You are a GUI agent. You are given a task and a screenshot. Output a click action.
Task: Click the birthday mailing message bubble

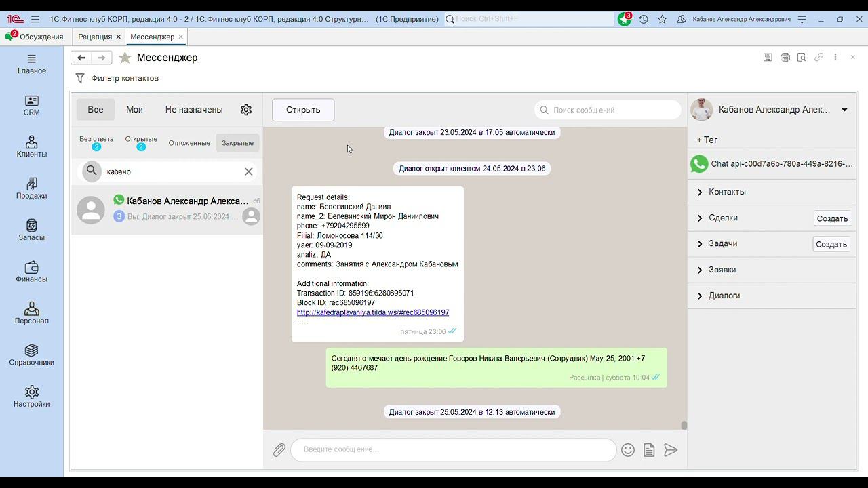click(496, 367)
